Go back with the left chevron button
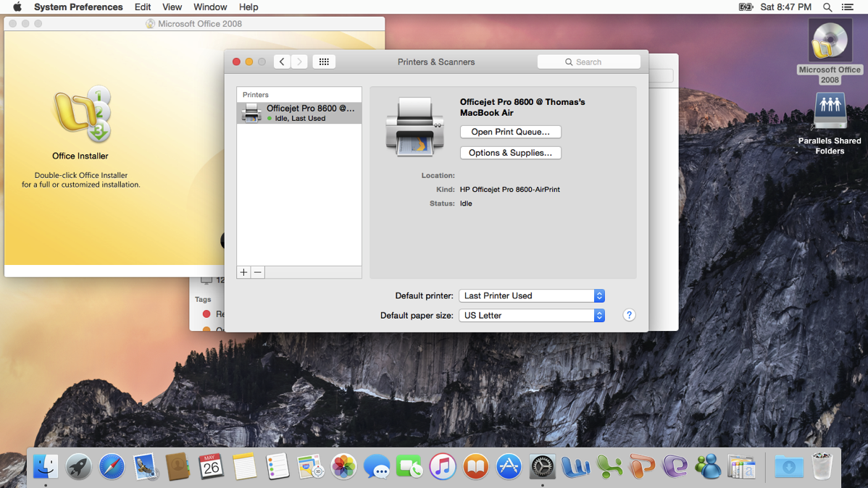 (x=282, y=62)
